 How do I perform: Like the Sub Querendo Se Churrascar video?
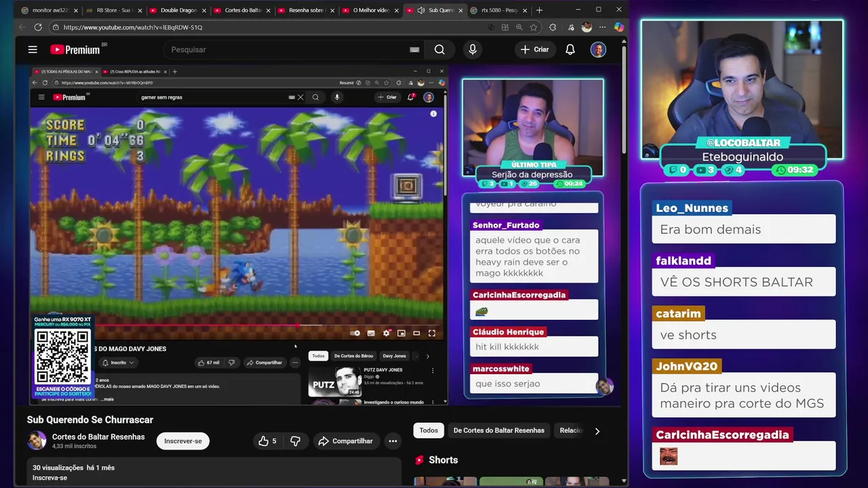click(267, 441)
